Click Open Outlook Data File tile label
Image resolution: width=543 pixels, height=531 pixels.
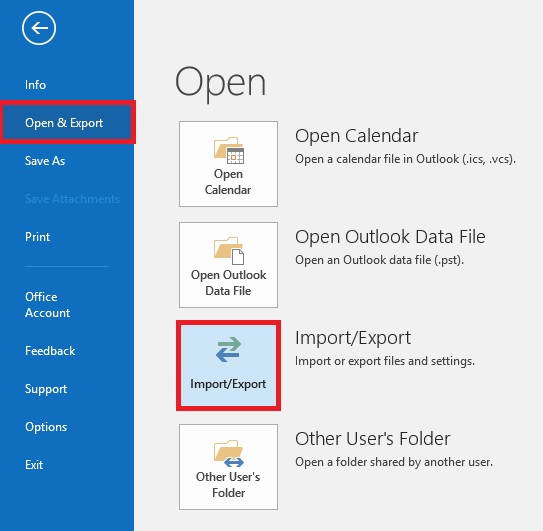click(x=229, y=283)
